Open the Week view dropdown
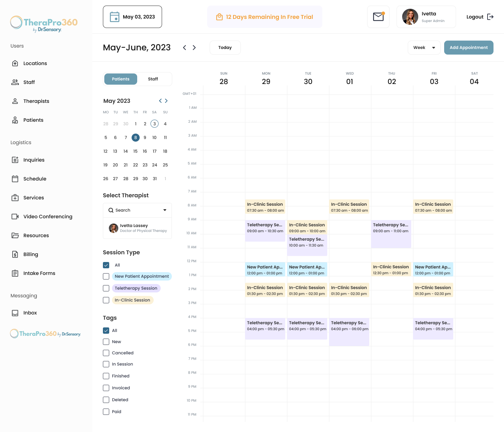This screenshot has height=432, width=504. (424, 48)
